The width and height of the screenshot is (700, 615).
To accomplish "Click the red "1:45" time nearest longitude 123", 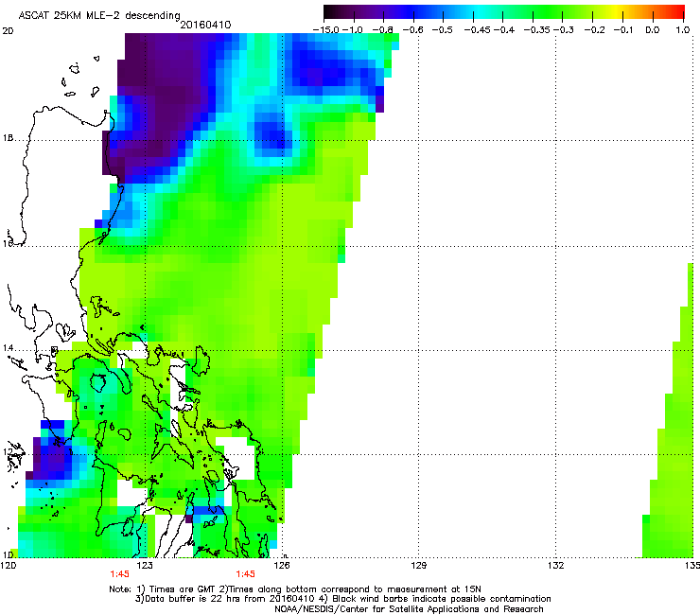I will [119, 574].
